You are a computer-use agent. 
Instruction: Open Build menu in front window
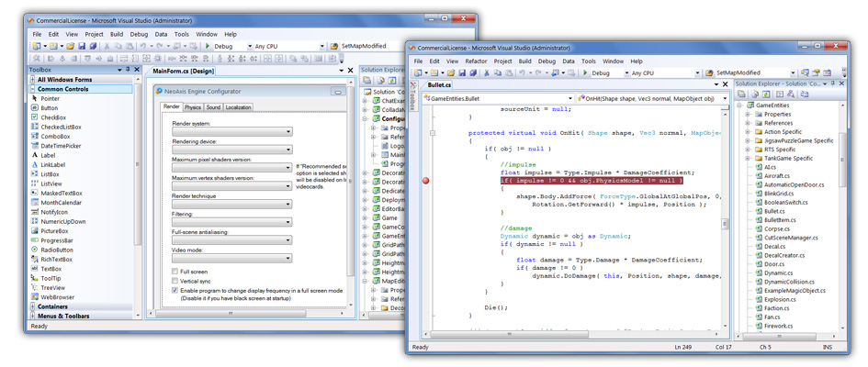pos(524,61)
